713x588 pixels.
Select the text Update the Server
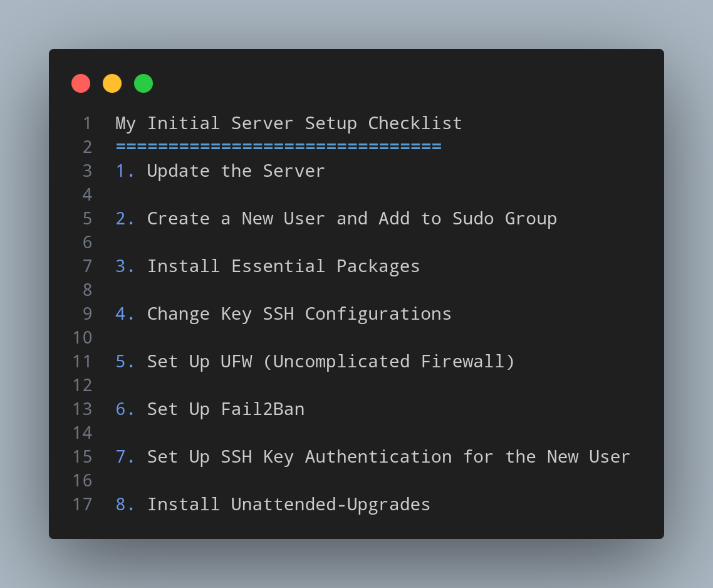coord(236,171)
